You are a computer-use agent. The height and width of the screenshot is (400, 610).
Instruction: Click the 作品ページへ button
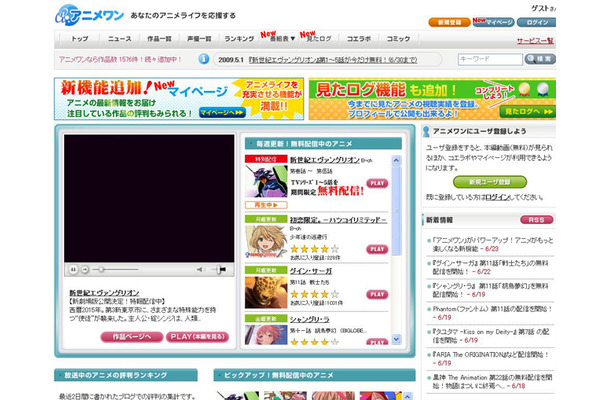coord(131,337)
